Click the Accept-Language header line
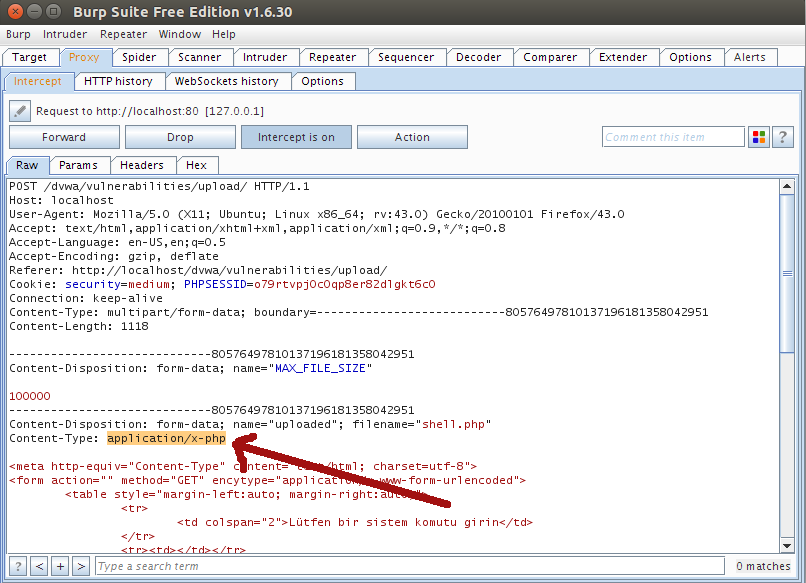Viewport: 806px width, 583px height. 117,242
